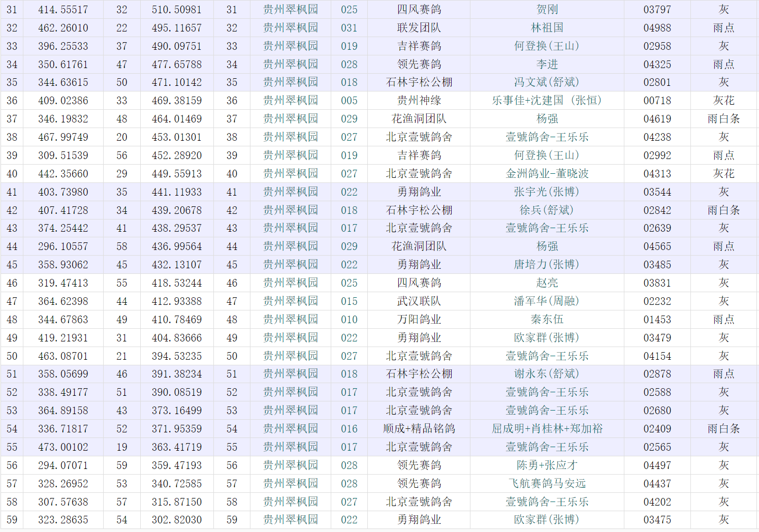The height and width of the screenshot is (532, 759).
Task: Click owner 飞航赛鸽马安远
Action: coord(547,484)
